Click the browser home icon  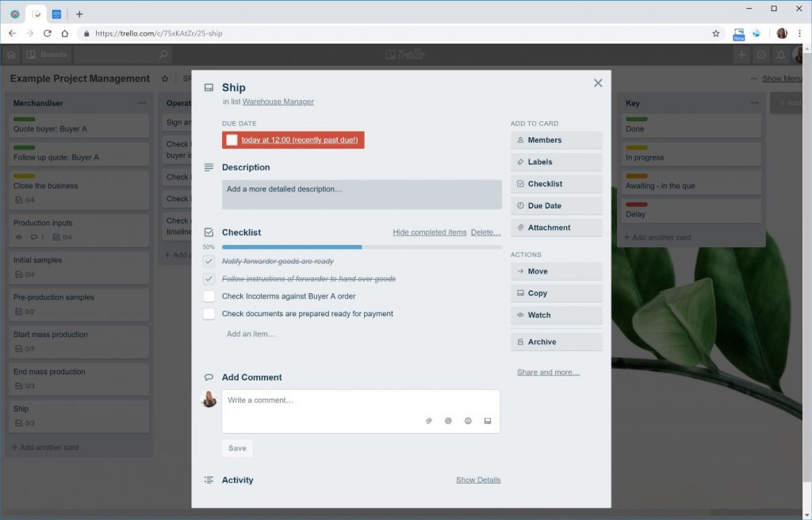(65, 33)
